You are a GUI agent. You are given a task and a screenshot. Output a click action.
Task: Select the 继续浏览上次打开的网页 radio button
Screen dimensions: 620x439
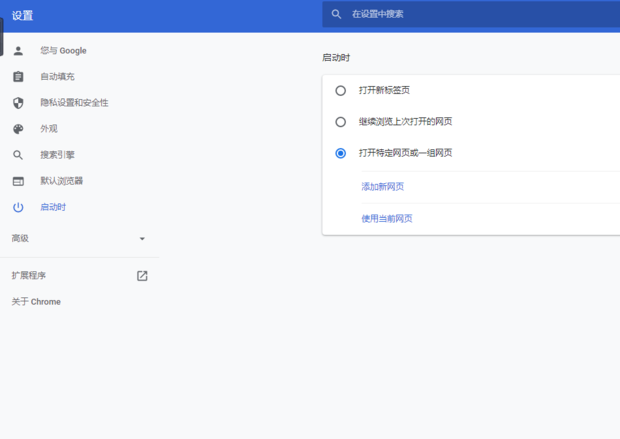(340, 122)
